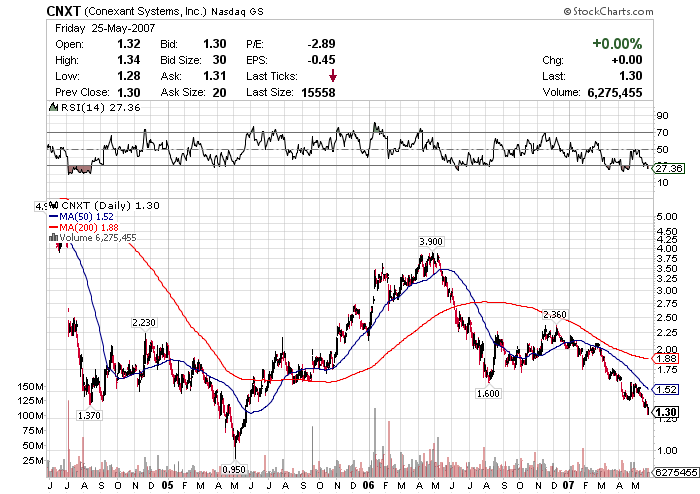
Task: Click the Conexant Systems, Inc. company name
Action: tap(146, 12)
